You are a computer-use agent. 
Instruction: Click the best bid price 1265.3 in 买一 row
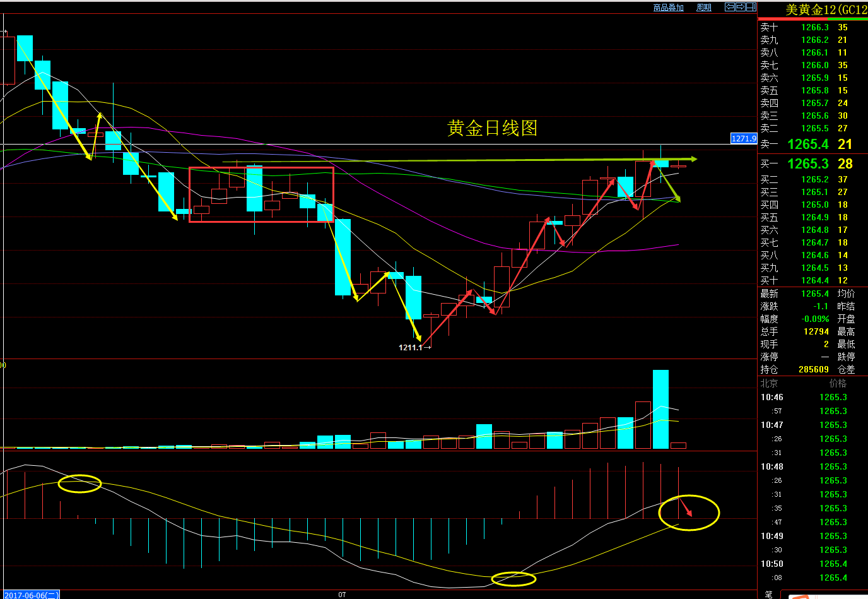point(808,163)
